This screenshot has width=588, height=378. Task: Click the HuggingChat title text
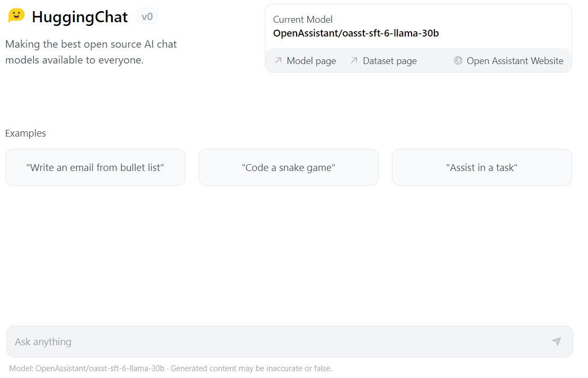[79, 17]
